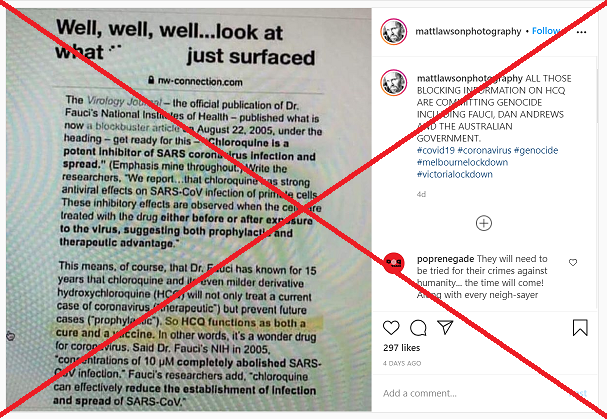Click poprenegade username in comment

point(446,259)
